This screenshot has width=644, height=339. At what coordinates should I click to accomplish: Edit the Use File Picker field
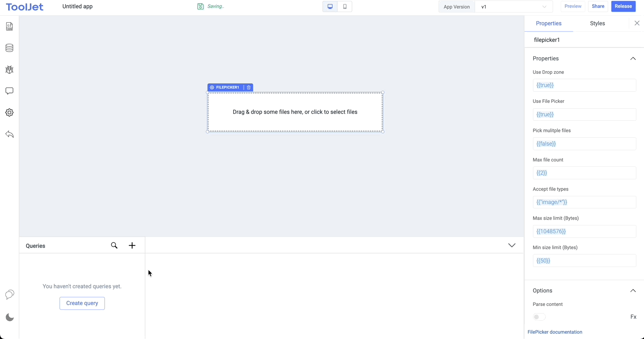pyautogui.click(x=584, y=114)
